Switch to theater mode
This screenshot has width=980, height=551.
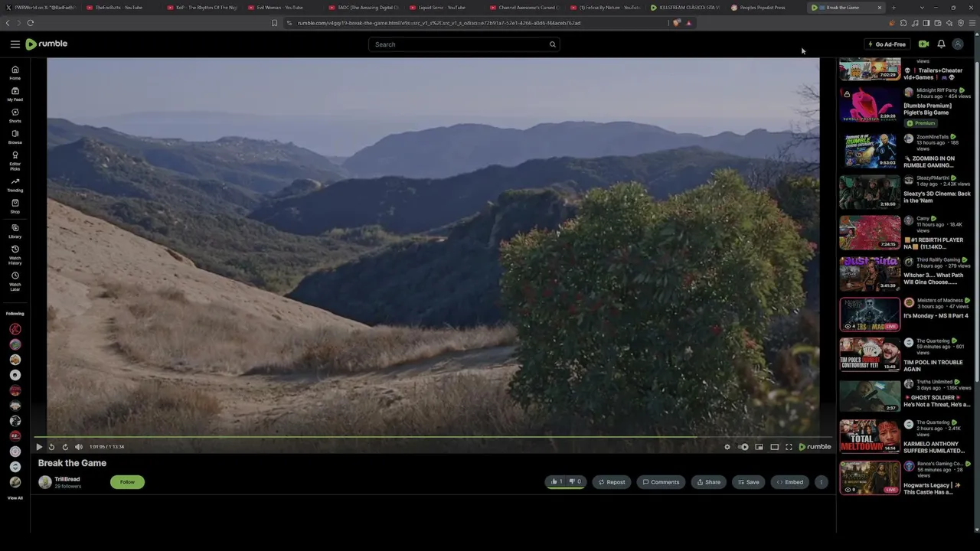(775, 447)
